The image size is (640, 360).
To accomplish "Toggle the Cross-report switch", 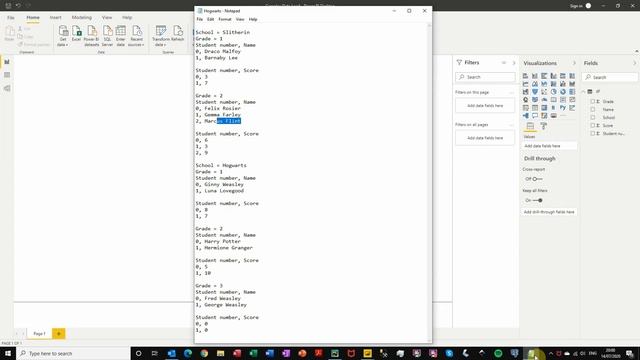I will coord(537,179).
